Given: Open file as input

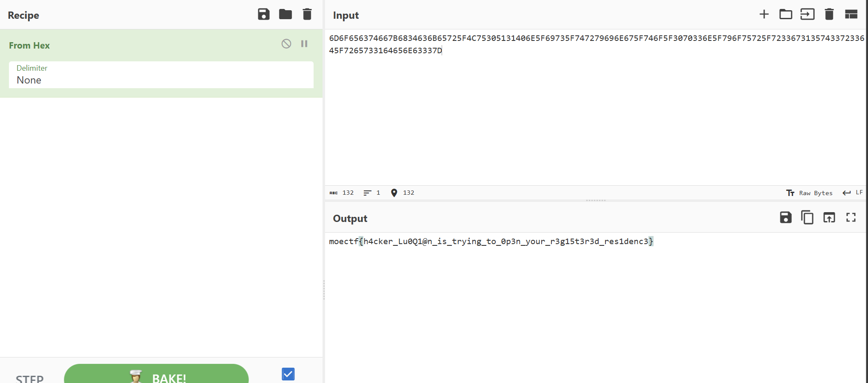Looking at the screenshot, I should [x=808, y=14].
